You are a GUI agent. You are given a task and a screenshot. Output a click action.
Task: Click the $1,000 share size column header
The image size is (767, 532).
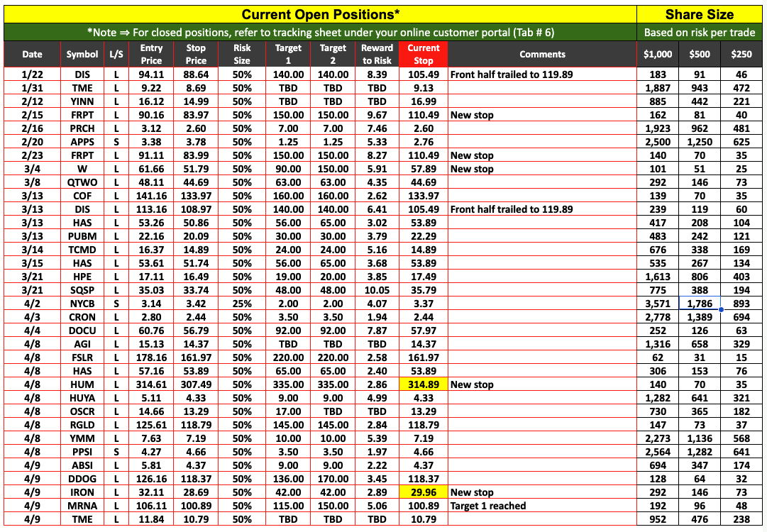click(658, 54)
